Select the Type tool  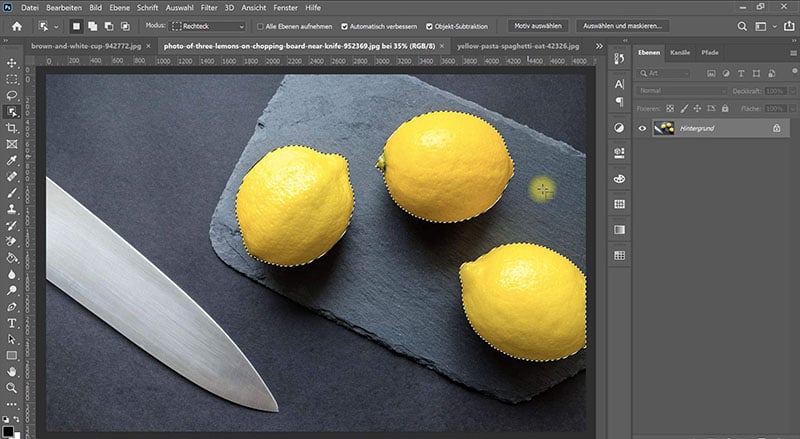pyautogui.click(x=11, y=323)
